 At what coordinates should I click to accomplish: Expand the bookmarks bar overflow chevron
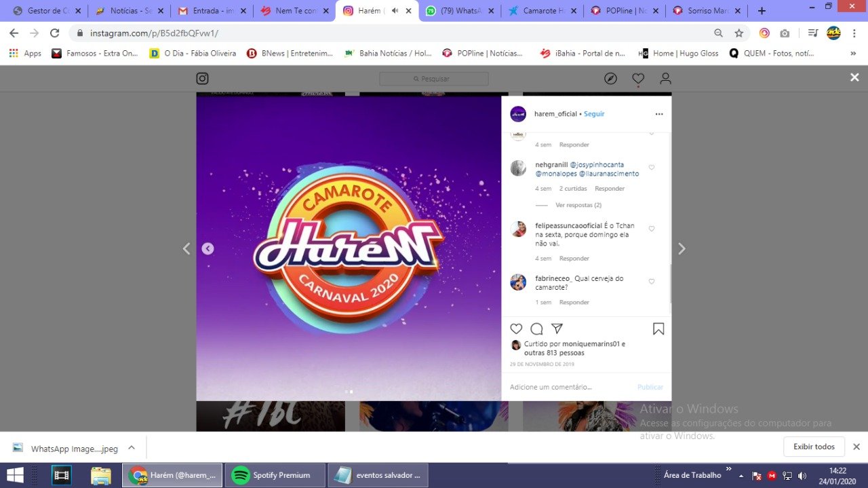[852, 53]
